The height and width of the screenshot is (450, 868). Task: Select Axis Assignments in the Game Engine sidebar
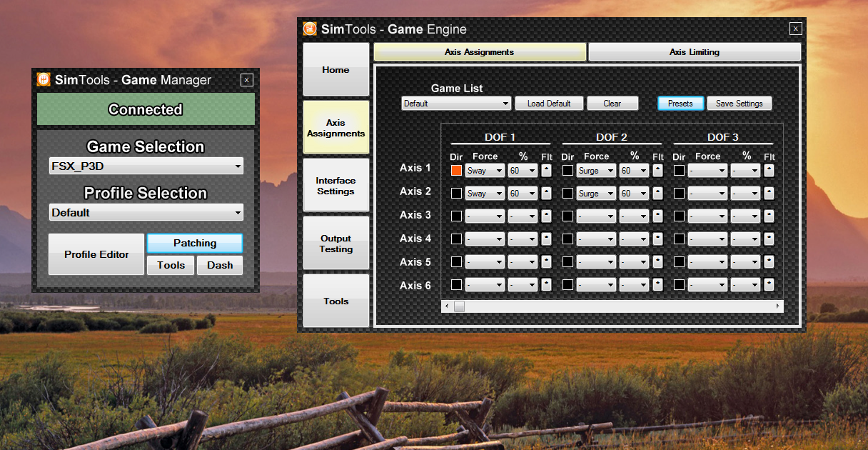(335, 127)
